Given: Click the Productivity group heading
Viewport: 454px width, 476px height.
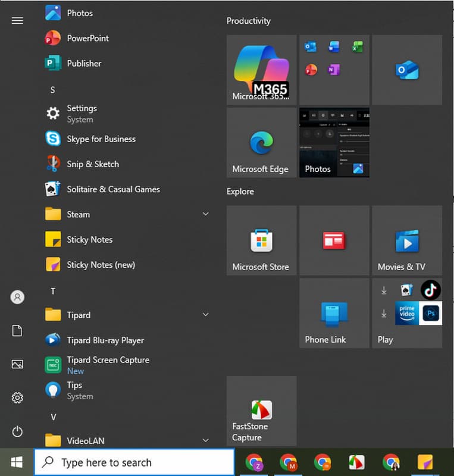Looking at the screenshot, I should 248,21.
